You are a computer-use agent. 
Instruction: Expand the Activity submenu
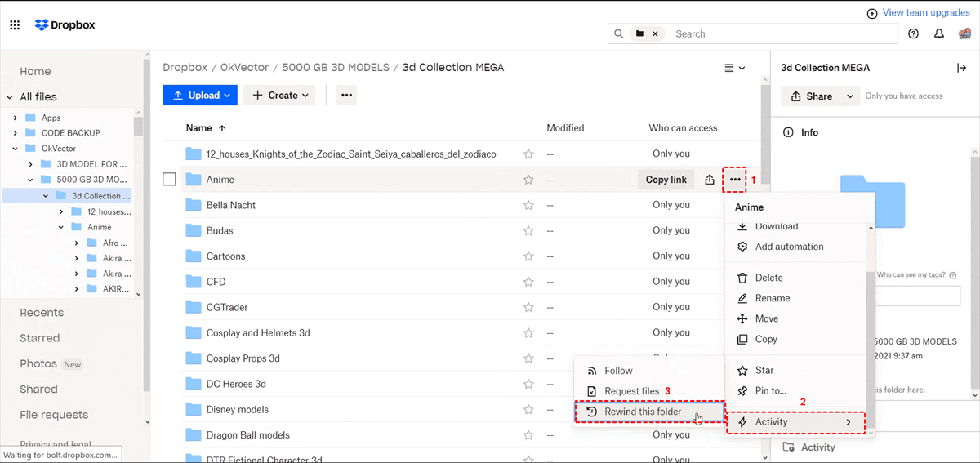click(797, 422)
